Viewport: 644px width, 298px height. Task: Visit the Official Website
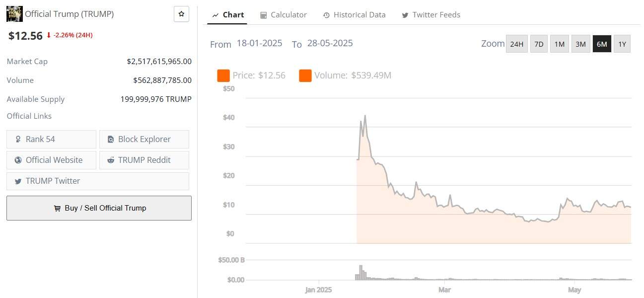(51, 160)
